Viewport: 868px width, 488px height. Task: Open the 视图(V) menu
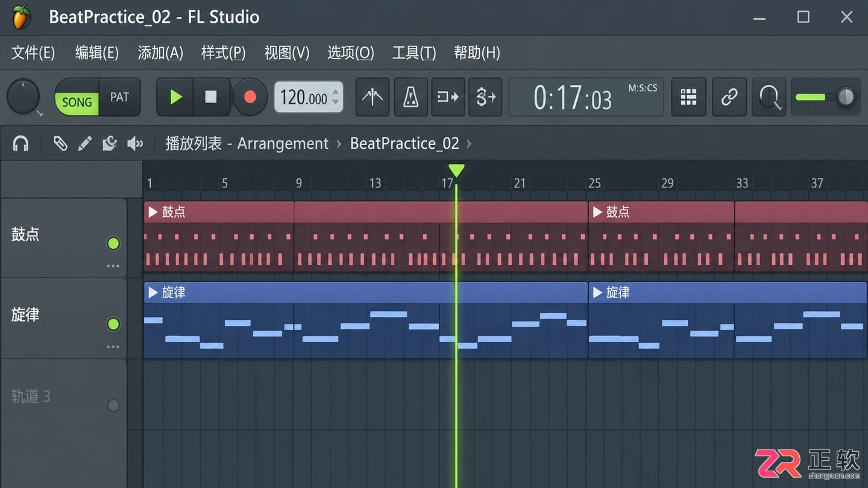[287, 53]
